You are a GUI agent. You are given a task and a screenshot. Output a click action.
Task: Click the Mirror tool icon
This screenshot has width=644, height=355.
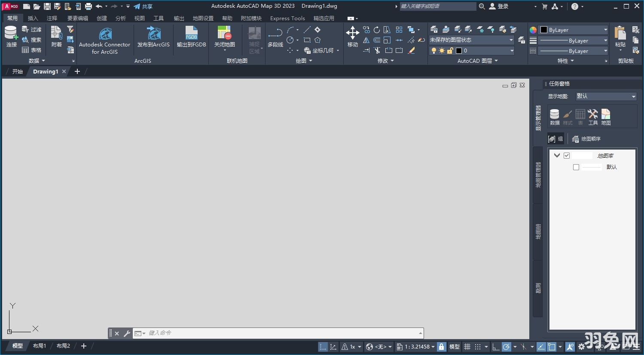click(366, 40)
